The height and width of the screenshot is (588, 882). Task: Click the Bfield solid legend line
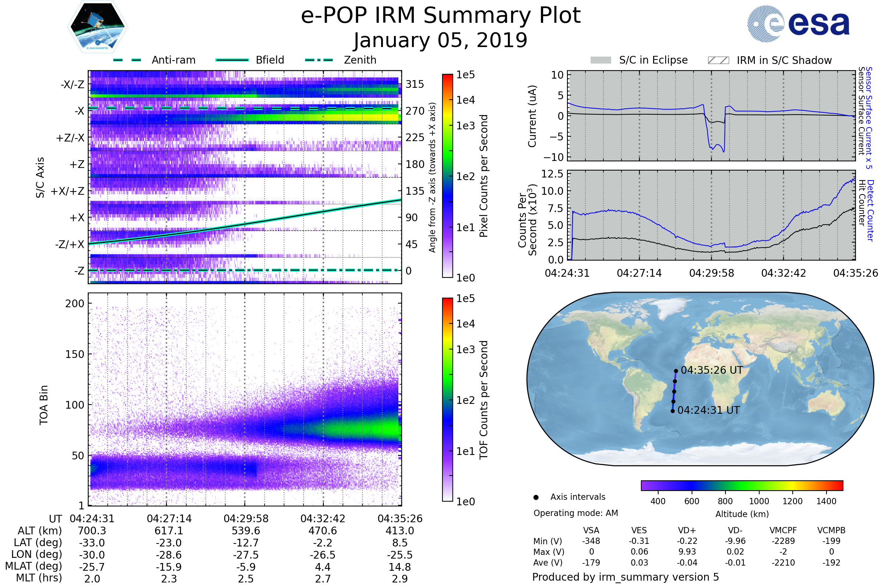pos(232,60)
